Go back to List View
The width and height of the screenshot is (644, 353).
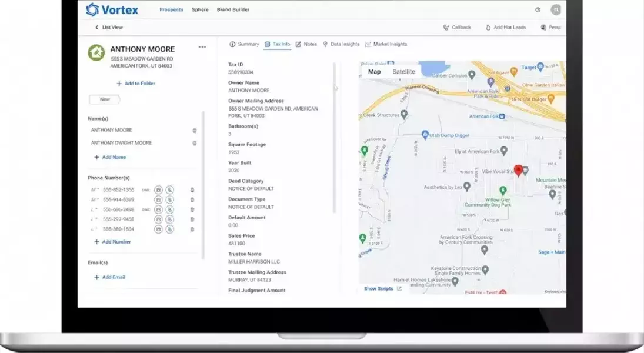click(109, 28)
